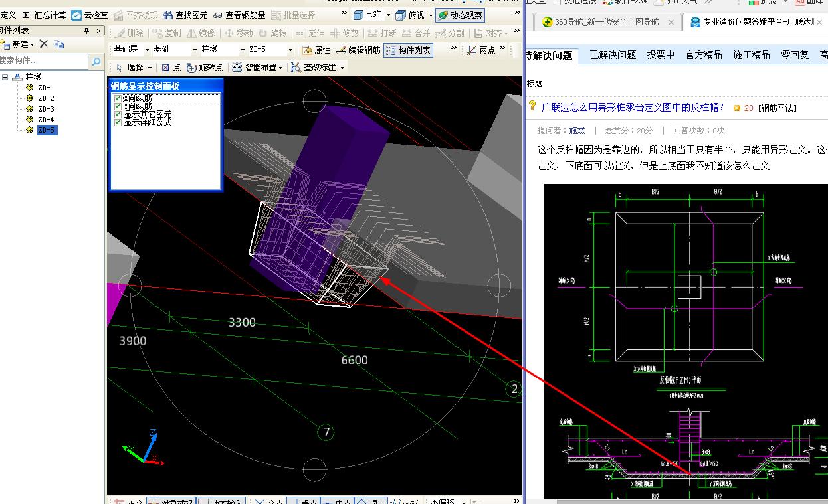The height and width of the screenshot is (504, 828).
Task: Uncheck 显示其它图元 checkbox
Action: coord(118,114)
